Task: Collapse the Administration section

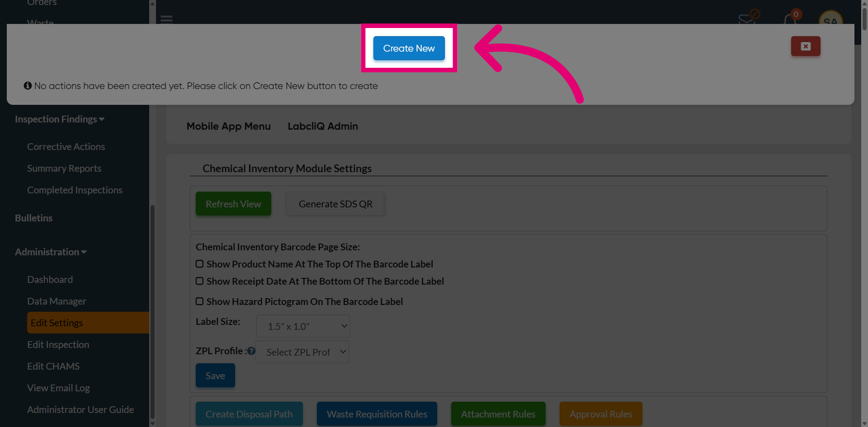Action: pyautogui.click(x=51, y=252)
